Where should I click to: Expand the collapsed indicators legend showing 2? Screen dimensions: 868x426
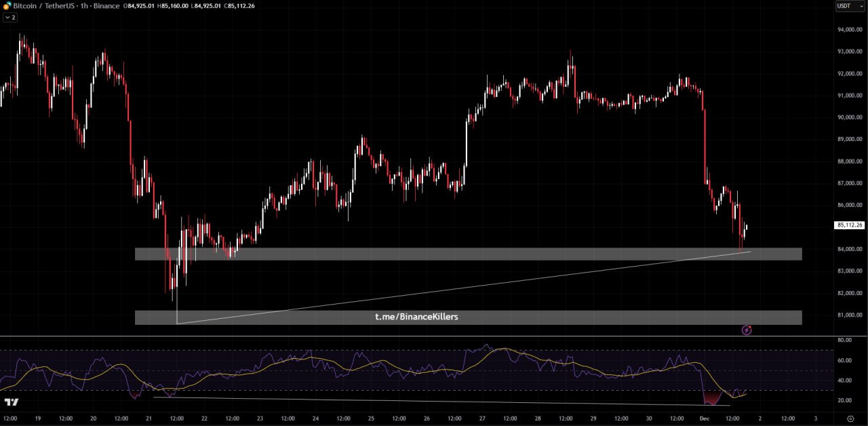click(10, 18)
